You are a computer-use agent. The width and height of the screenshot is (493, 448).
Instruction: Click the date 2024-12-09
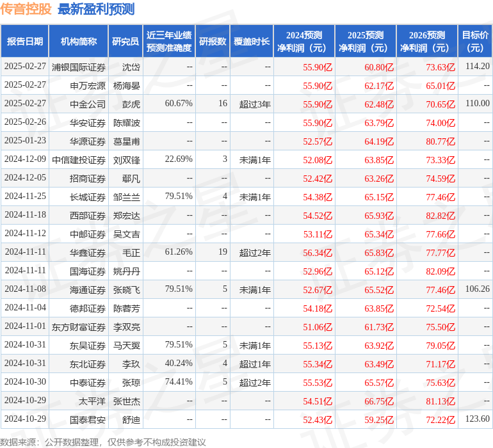click(25, 159)
